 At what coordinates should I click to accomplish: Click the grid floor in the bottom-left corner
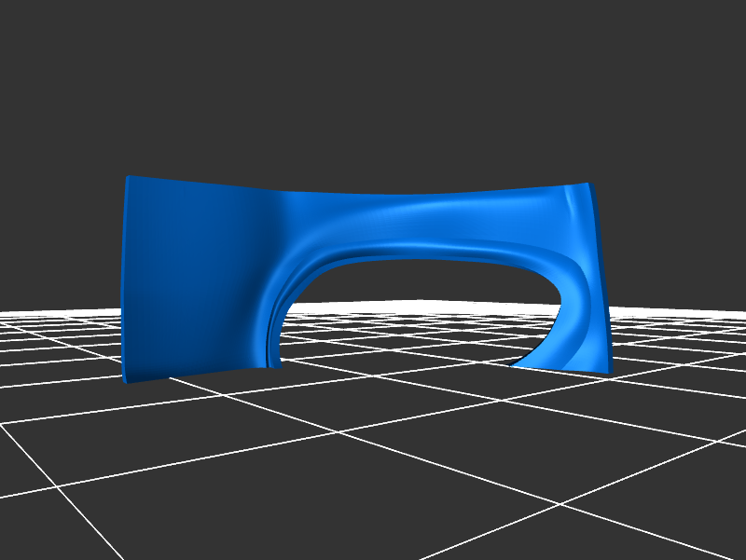47,522
